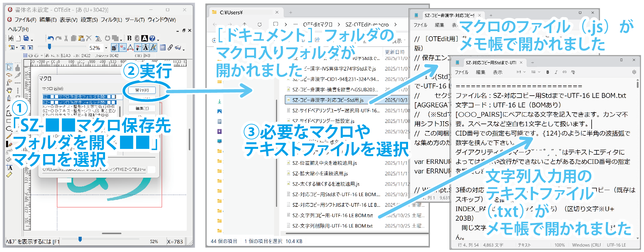Open the フィルタ(L) menu in OTEdit

click(111, 20)
